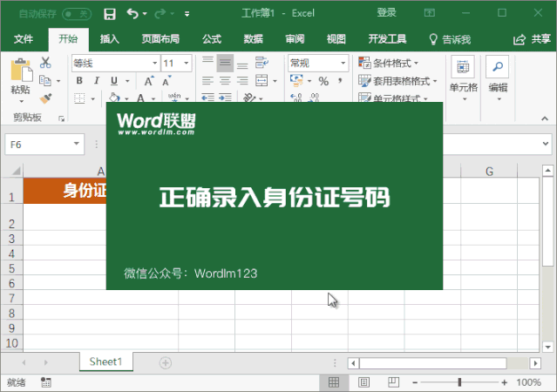
Task: Open the 文件 file tab
Action: click(x=24, y=38)
